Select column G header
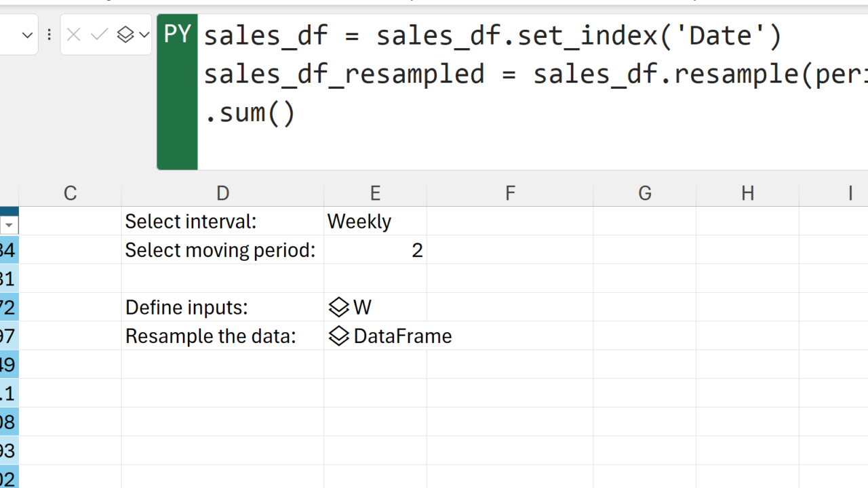 coord(644,194)
